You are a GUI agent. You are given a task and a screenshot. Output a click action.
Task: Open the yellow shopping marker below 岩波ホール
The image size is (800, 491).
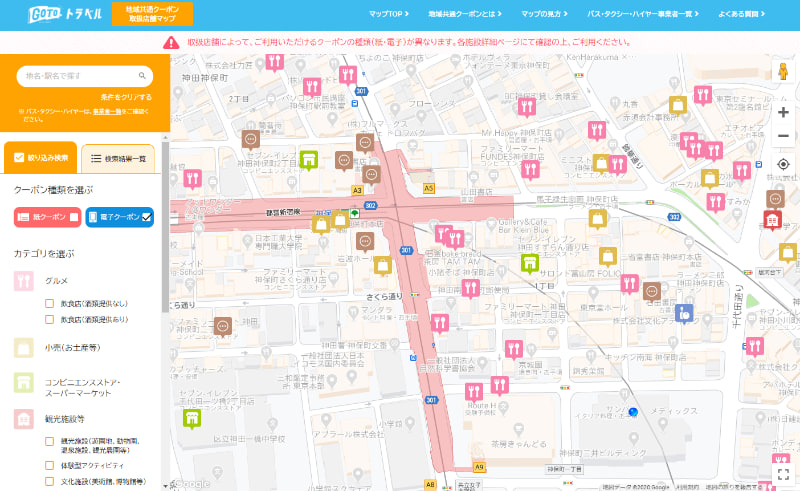(383, 266)
